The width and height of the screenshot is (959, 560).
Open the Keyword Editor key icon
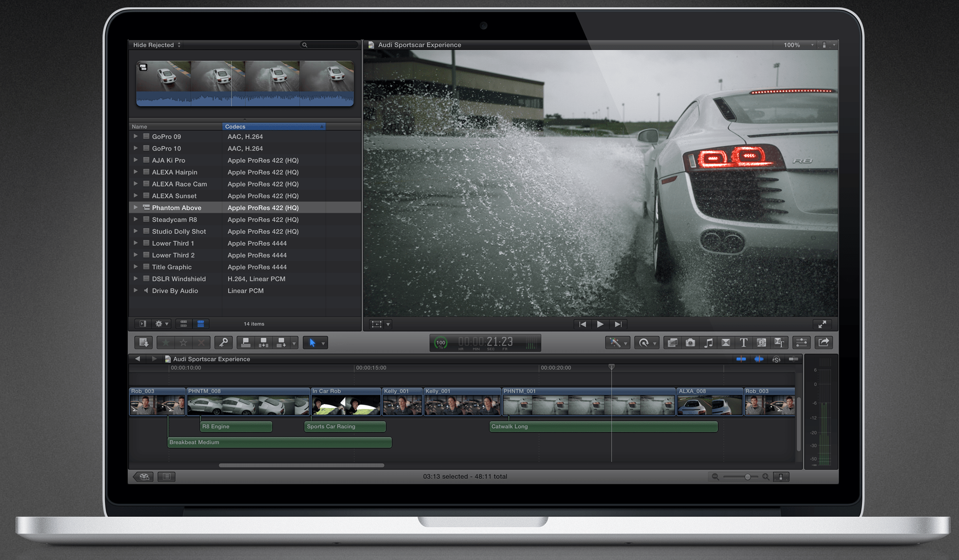pos(223,343)
